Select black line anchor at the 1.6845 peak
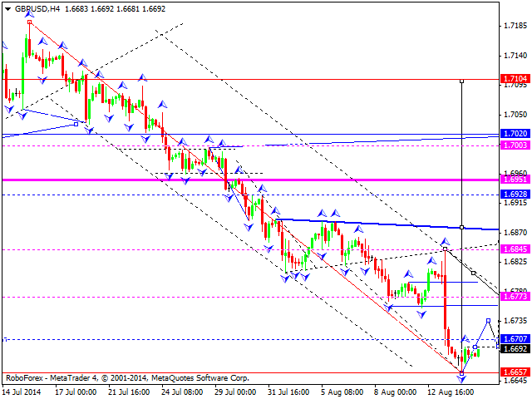Screen dimensions: 532x399 pyautogui.click(x=446, y=249)
